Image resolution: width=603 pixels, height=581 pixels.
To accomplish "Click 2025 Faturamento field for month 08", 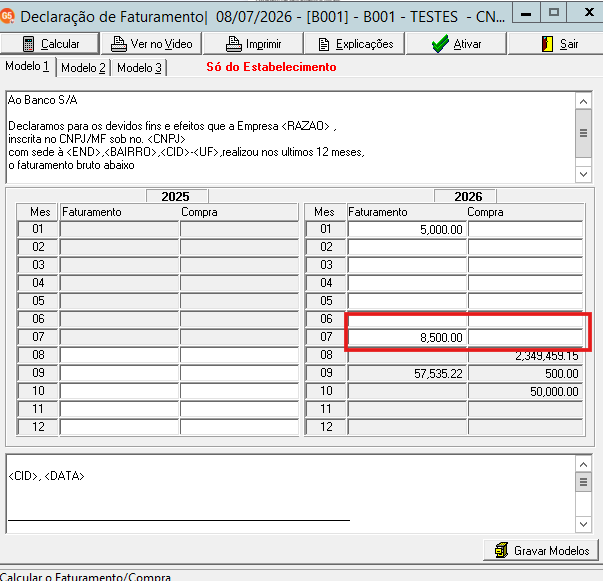I will point(119,355).
